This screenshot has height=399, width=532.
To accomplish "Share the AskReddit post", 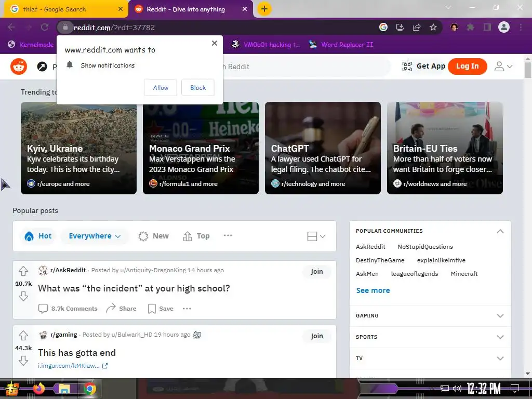I will click(x=121, y=309).
